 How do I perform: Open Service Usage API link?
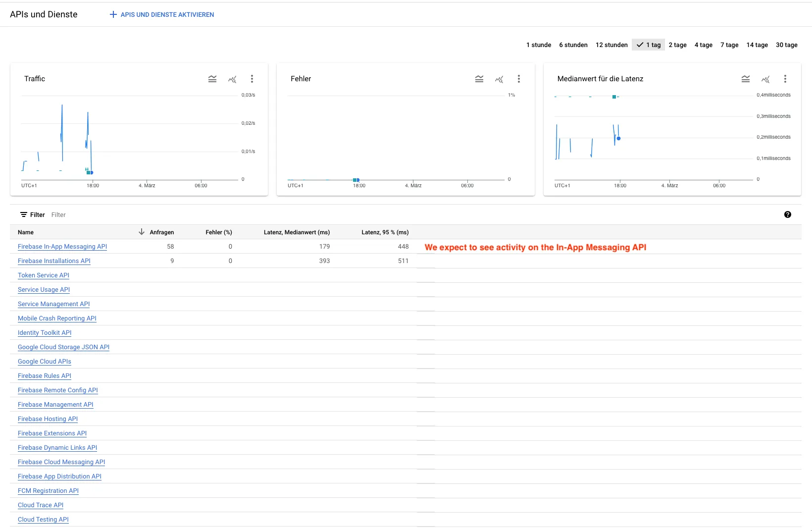click(x=44, y=289)
